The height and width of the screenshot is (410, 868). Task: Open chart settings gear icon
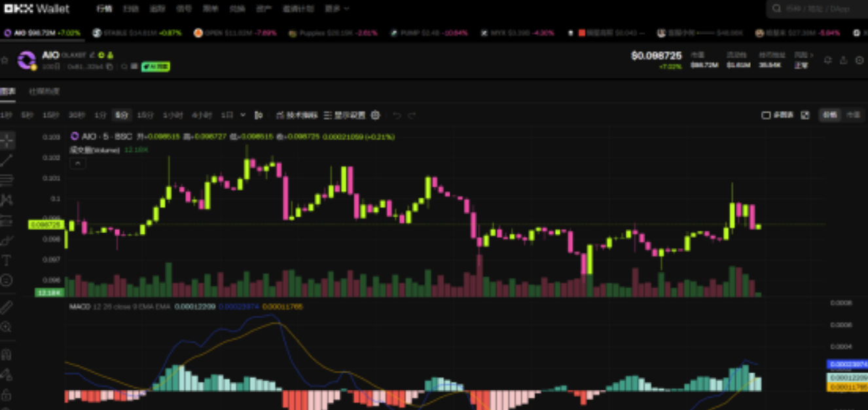coord(375,115)
